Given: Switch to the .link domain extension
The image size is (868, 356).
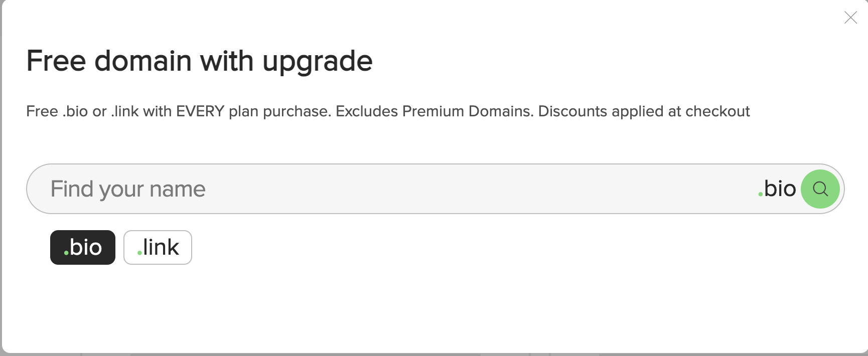Looking at the screenshot, I should tap(158, 247).
